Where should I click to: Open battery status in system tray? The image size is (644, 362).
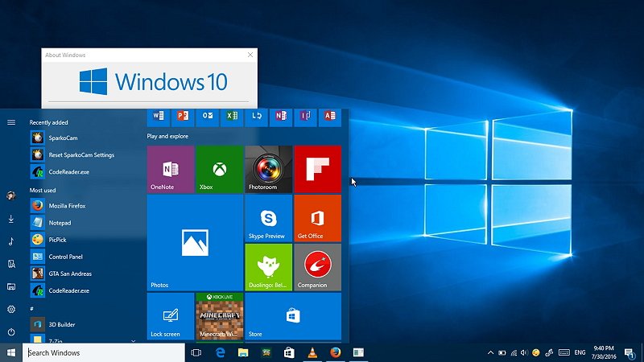click(502, 352)
